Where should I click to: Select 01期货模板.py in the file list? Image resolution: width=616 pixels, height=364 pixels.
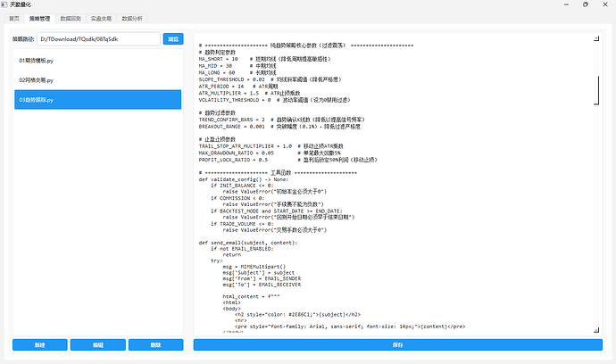pyautogui.click(x=96, y=60)
